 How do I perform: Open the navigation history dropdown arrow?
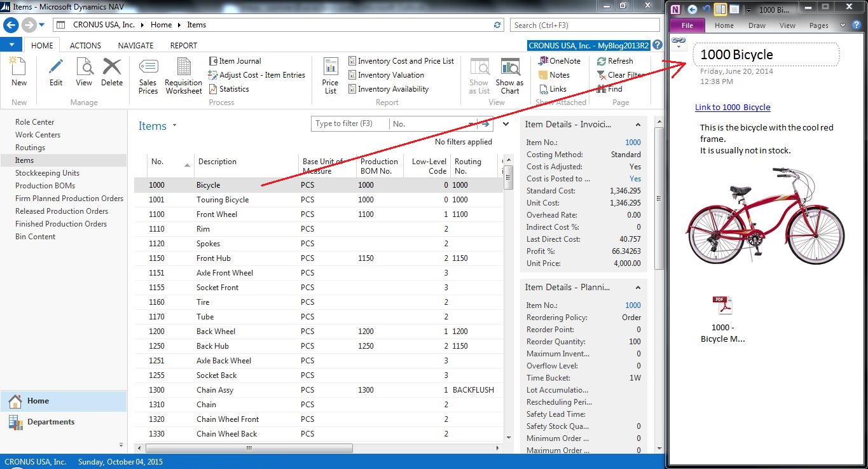click(x=42, y=25)
